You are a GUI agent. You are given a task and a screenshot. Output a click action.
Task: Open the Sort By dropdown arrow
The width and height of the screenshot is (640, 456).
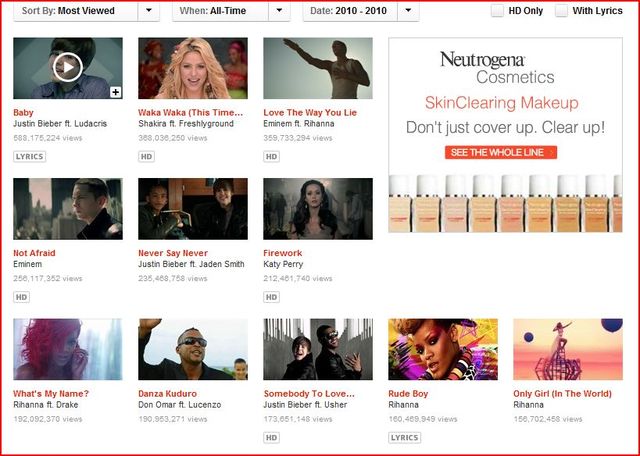coord(149,11)
